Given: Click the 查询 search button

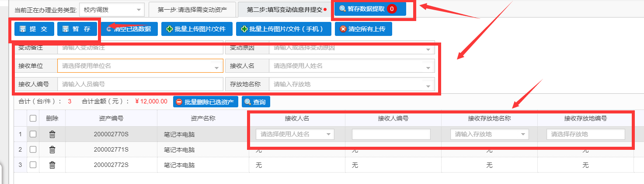Looking at the screenshot, I should click(x=256, y=102).
